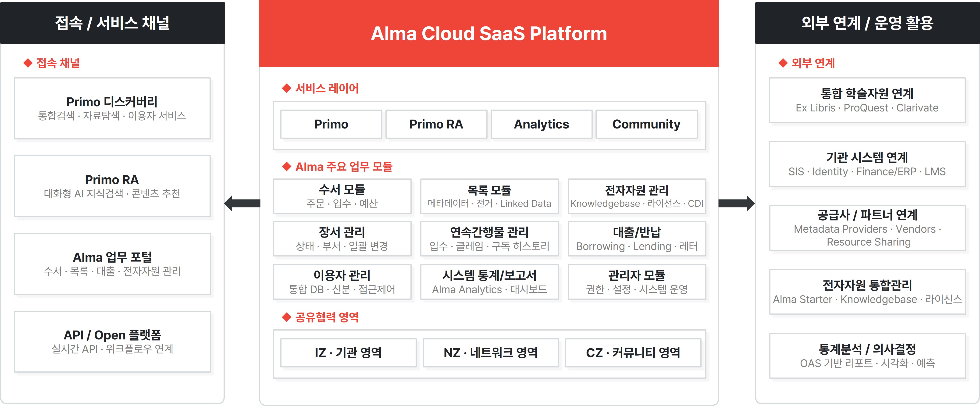Click the 통합검색 · 자료탐색 · 이용자 서비스 text

[112, 116]
